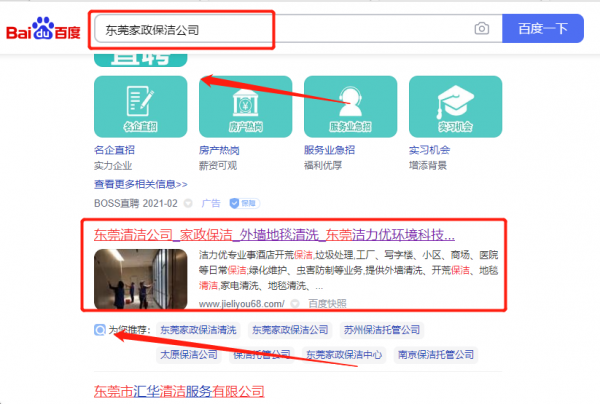Click the cleaning result thumbnail image
The image size is (600, 404).
click(141, 279)
